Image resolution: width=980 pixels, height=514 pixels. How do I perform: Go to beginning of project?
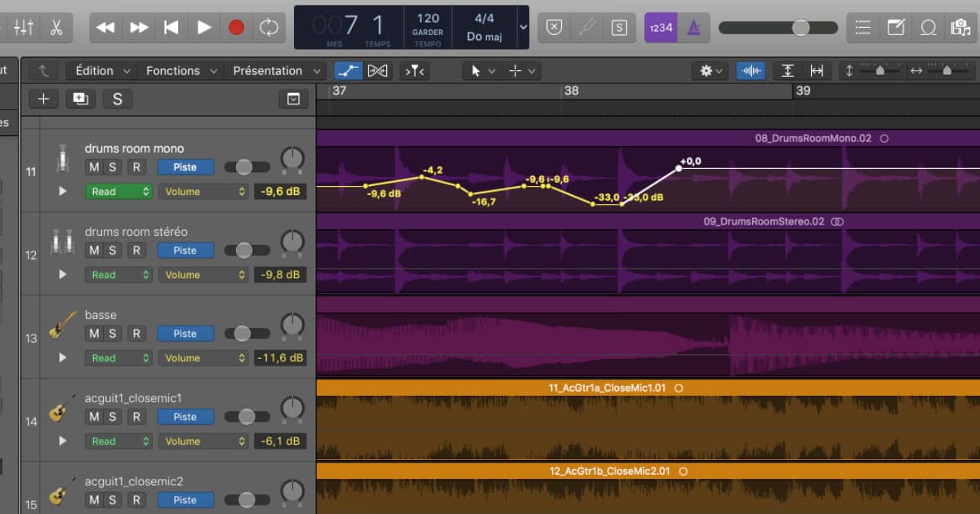171,28
